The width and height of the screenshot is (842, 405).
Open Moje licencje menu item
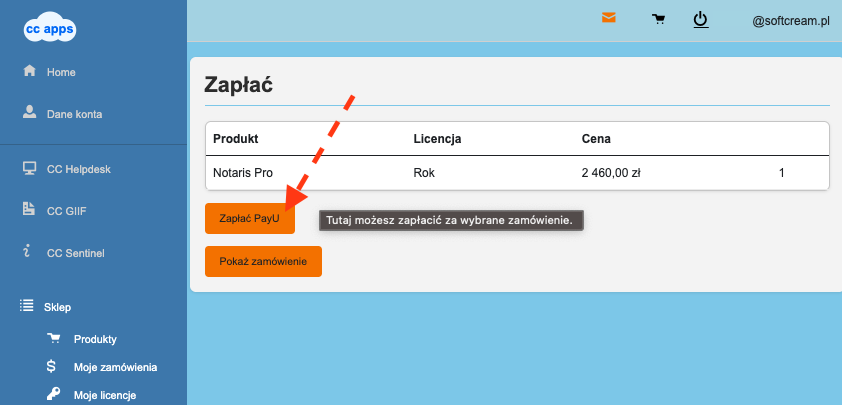coord(104,395)
